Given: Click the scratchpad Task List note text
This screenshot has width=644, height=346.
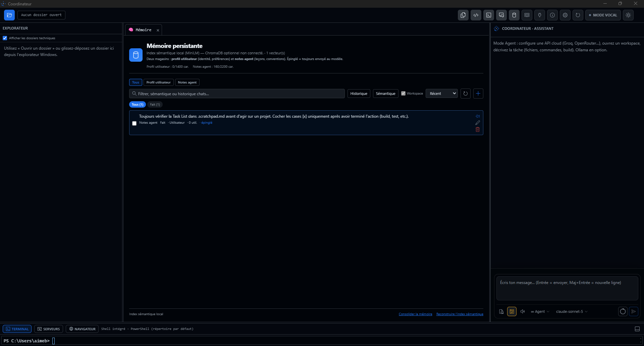Looking at the screenshot, I should [274, 116].
